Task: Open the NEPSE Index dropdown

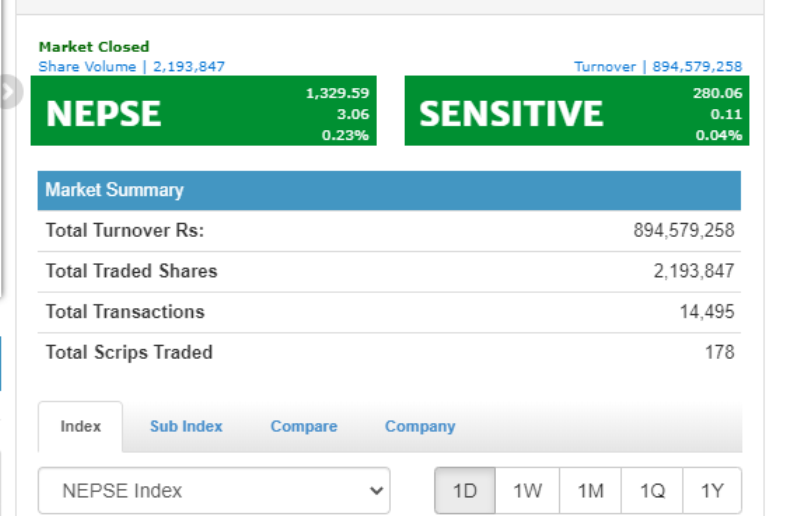Action: 214,491
